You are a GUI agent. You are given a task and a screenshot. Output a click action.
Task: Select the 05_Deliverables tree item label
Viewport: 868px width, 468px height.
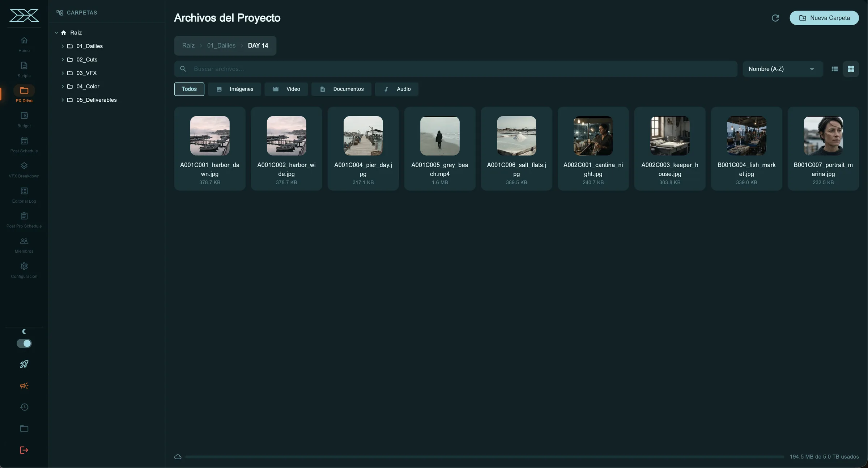click(x=97, y=100)
